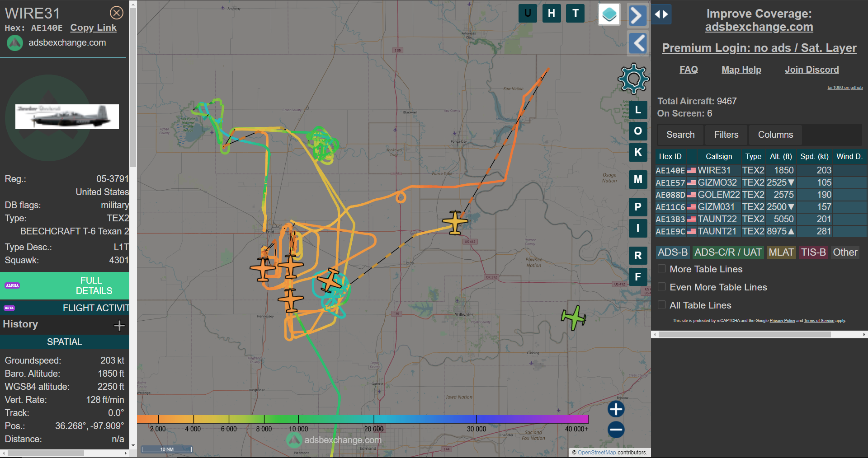
Task: Toggle the Other source filter
Action: 845,252
